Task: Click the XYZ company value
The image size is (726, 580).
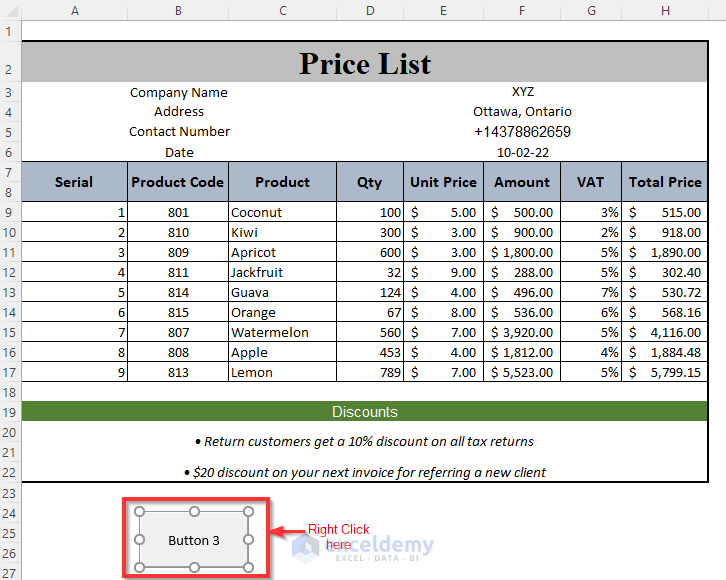Action: pos(523,92)
